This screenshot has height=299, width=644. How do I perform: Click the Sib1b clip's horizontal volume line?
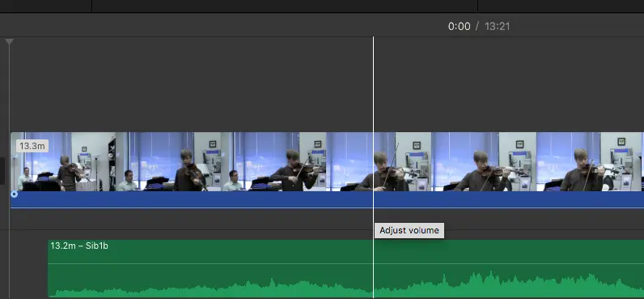tap(345, 263)
